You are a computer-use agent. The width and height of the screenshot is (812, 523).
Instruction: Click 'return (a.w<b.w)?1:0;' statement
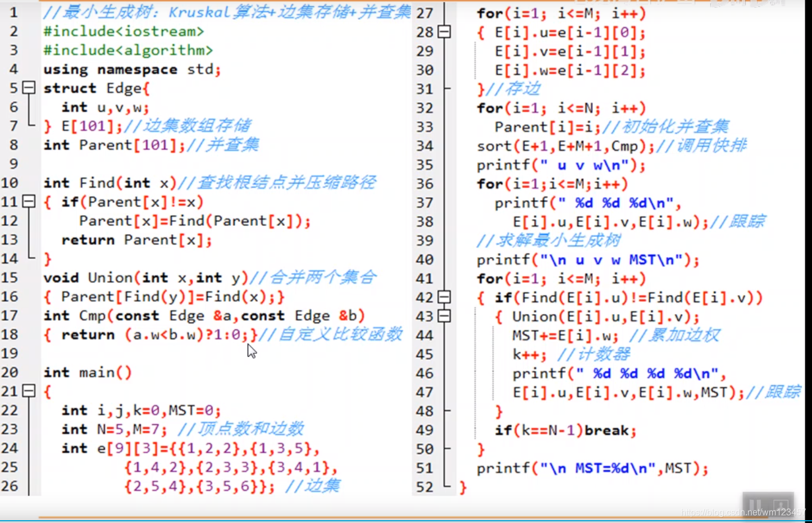154,335
